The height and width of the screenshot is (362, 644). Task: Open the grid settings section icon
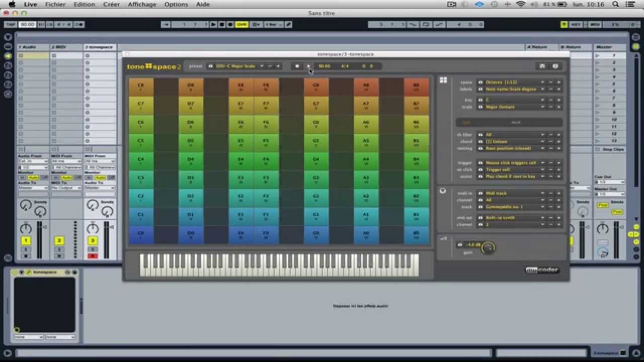point(443,80)
